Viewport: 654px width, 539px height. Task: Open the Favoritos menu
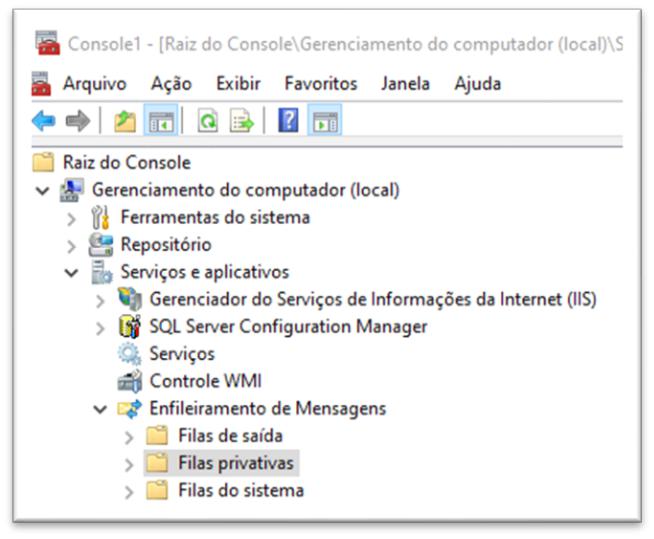click(321, 83)
